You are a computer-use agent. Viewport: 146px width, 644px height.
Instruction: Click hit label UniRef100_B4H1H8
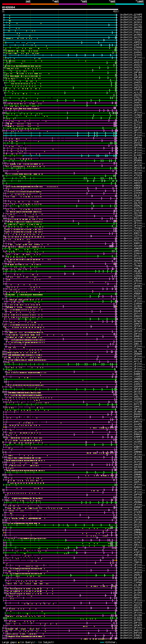(x=131, y=180)
